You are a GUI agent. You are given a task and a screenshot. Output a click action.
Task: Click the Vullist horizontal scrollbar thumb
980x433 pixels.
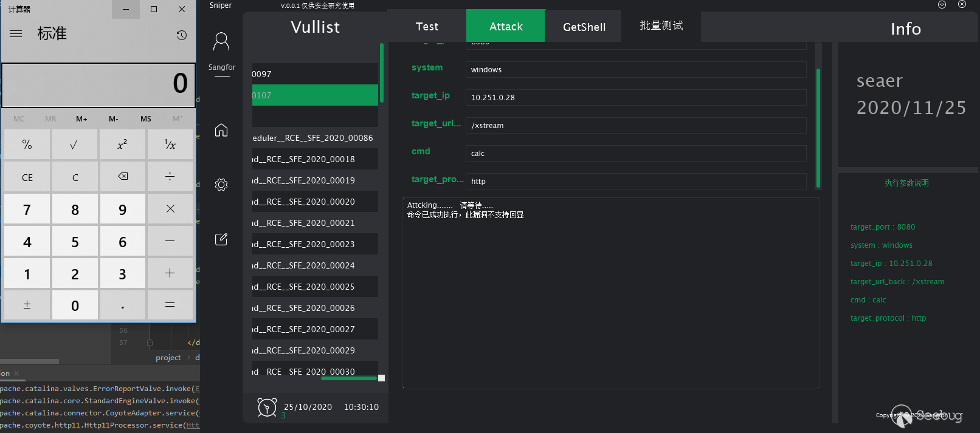click(349, 378)
